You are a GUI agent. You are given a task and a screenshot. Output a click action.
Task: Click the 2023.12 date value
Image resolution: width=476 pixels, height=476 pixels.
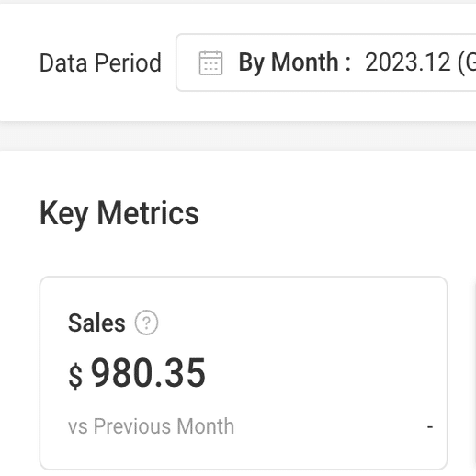(407, 62)
